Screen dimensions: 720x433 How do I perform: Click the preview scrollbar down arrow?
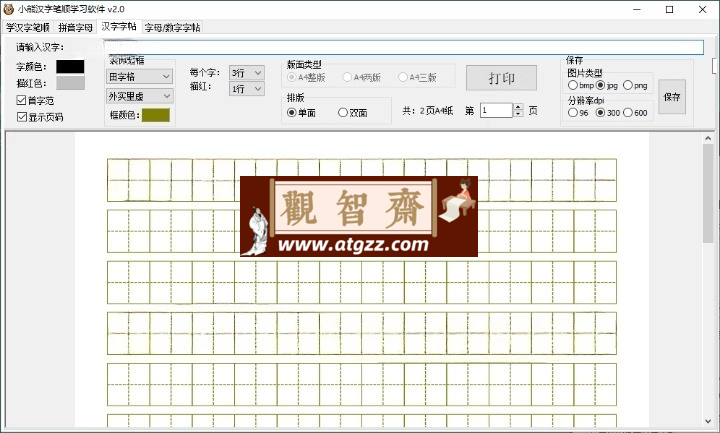tap(708, 421)
